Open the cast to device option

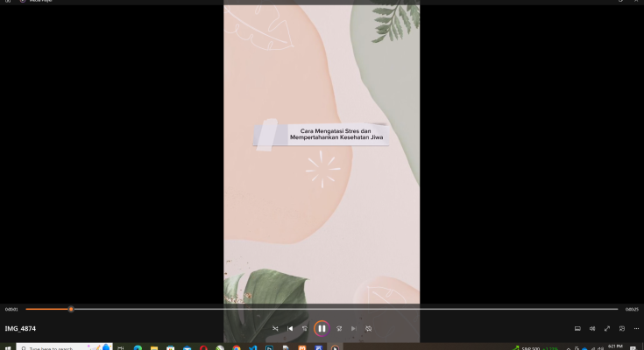coord(577,329)
